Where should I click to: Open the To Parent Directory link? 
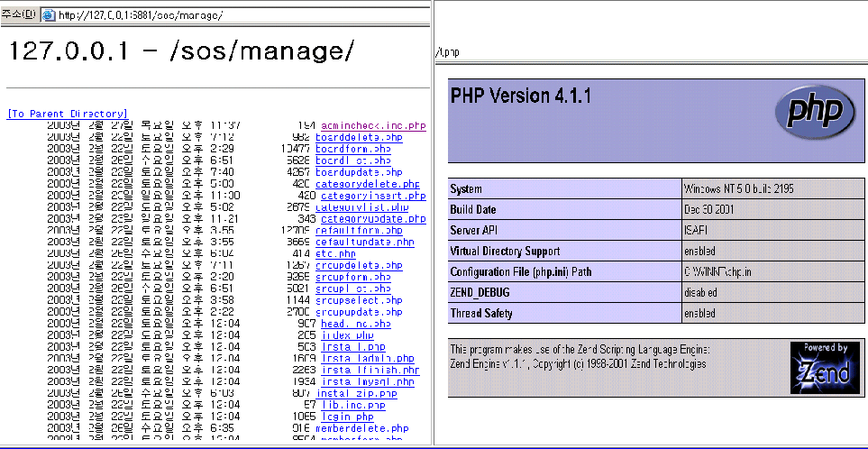(x=67, y=114)
